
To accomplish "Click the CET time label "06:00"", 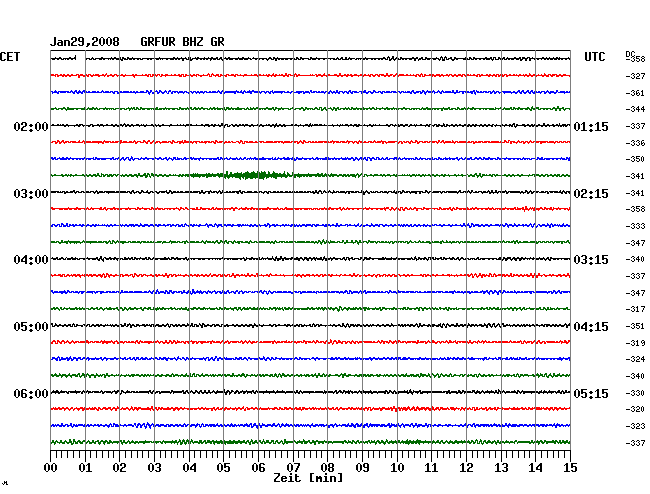I will pyautogui.click(x=31, y=393).
